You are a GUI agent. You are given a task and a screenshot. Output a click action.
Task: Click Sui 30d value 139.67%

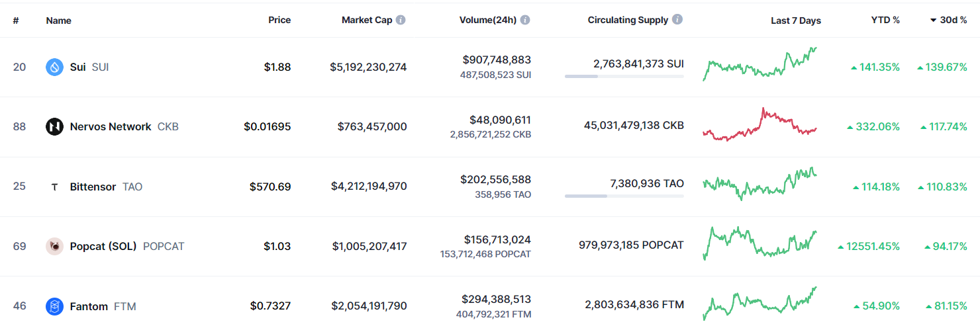click(x=942, y=67)
